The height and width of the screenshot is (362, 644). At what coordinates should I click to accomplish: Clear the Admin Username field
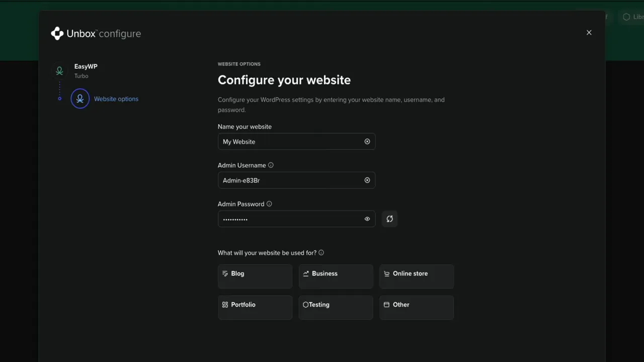tap(367, 180)
